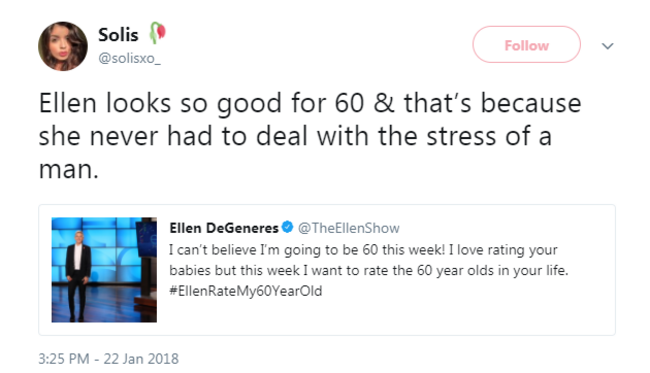Click the word 'man.' ending the tweet
Image resolution: width=650 pixels, height=373 pixels.
coord(69,170)
